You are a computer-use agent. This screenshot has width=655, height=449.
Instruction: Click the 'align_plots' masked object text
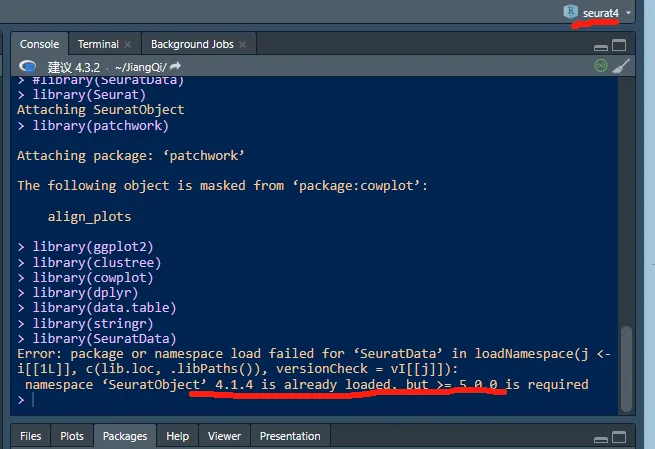89,217
